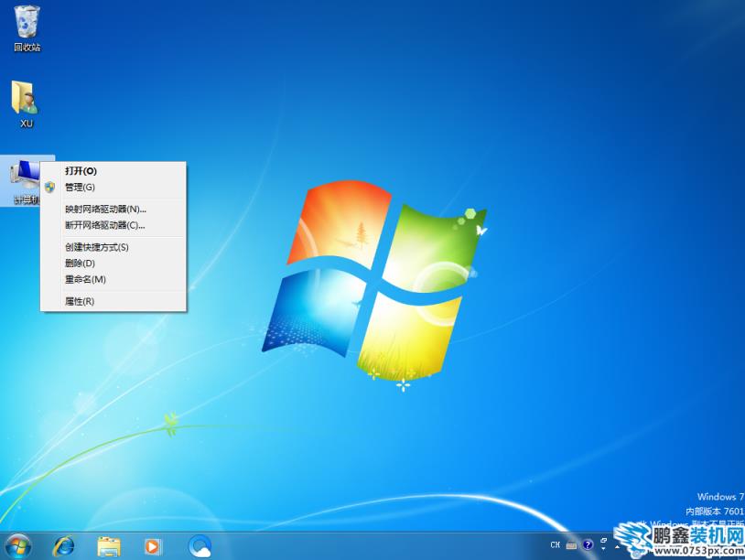745x560 pixels.
Task: Open the Windows Start button
Action: tap(18, 546)
